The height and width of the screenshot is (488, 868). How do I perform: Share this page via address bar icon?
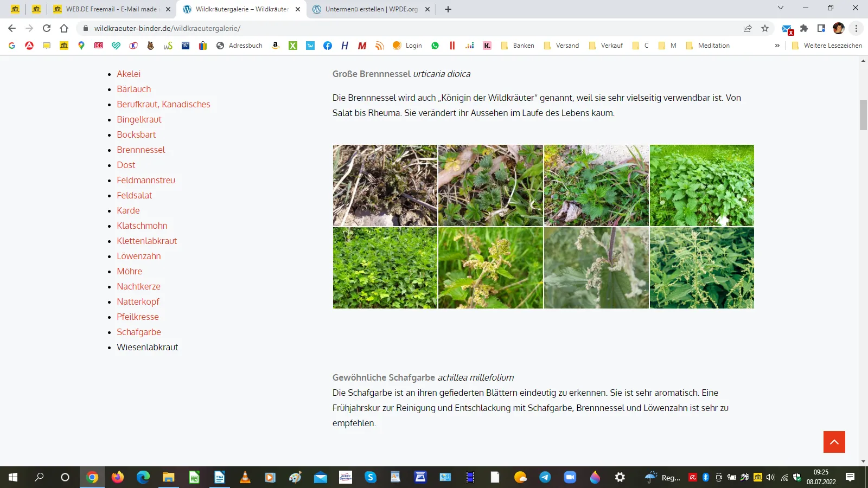pyautogui.click(x=748, y=28)
